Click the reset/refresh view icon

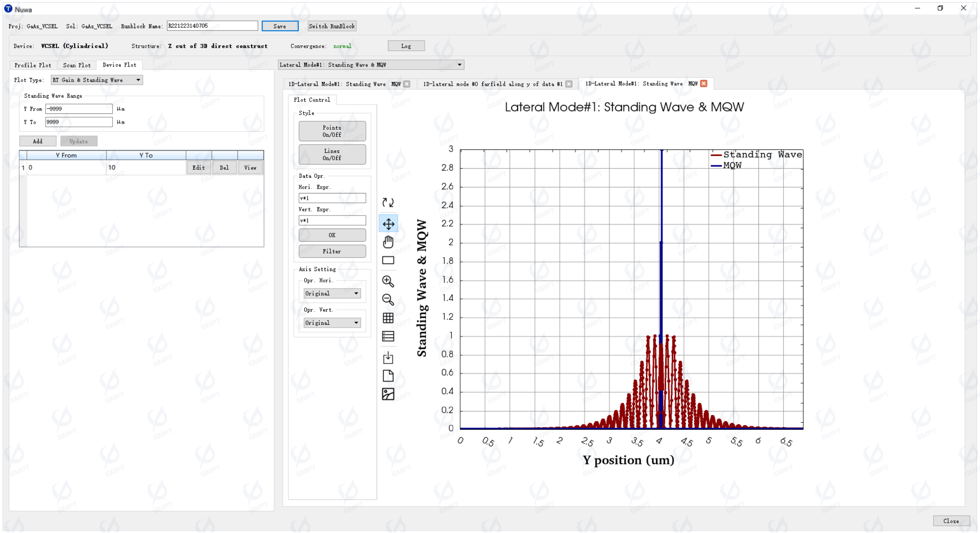click(x=388, y=202)
